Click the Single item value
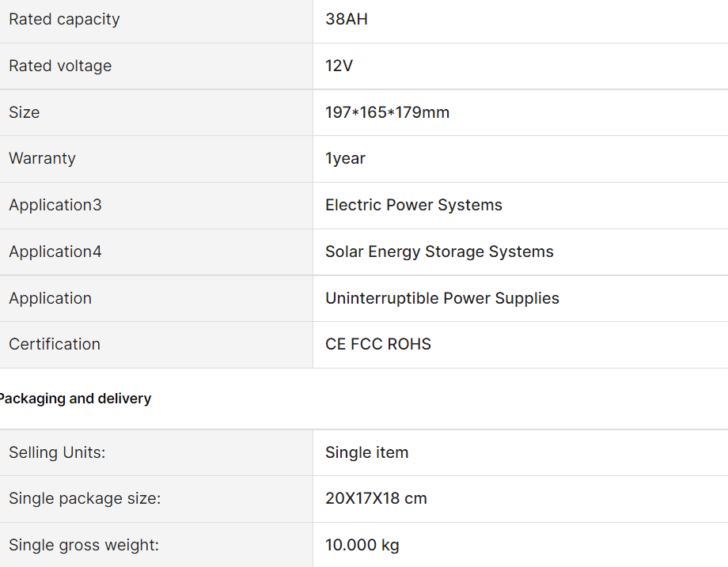728x567 pixels. (x=366, y=453)
